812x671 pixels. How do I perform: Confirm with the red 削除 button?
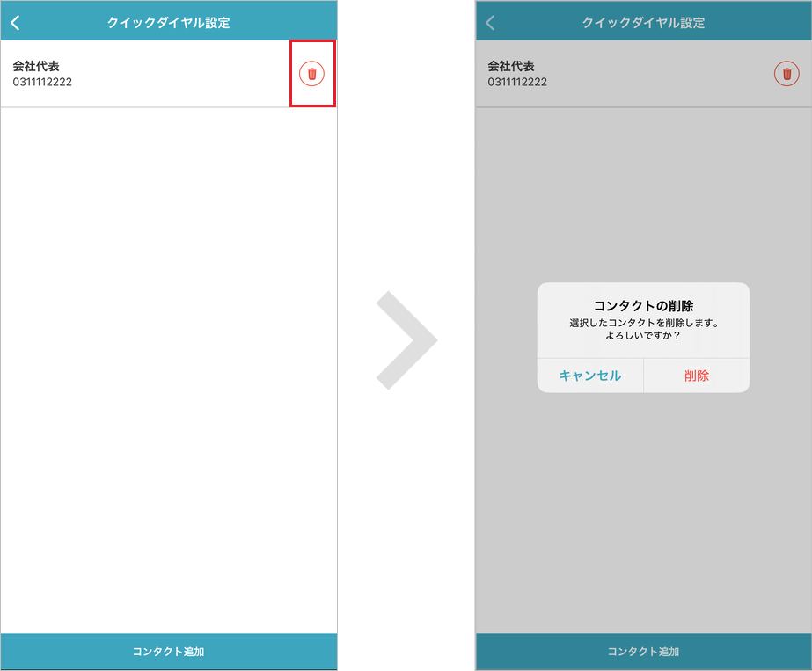[x=697, y=376]
